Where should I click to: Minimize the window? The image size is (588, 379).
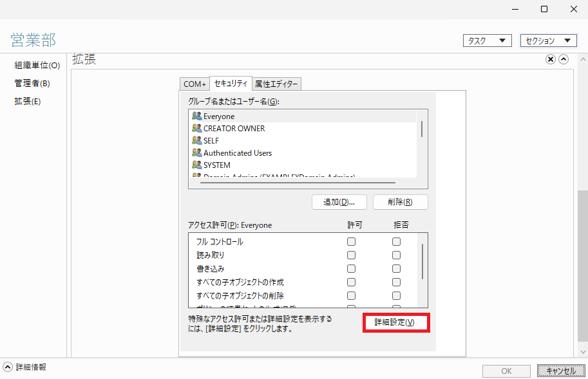515,9
